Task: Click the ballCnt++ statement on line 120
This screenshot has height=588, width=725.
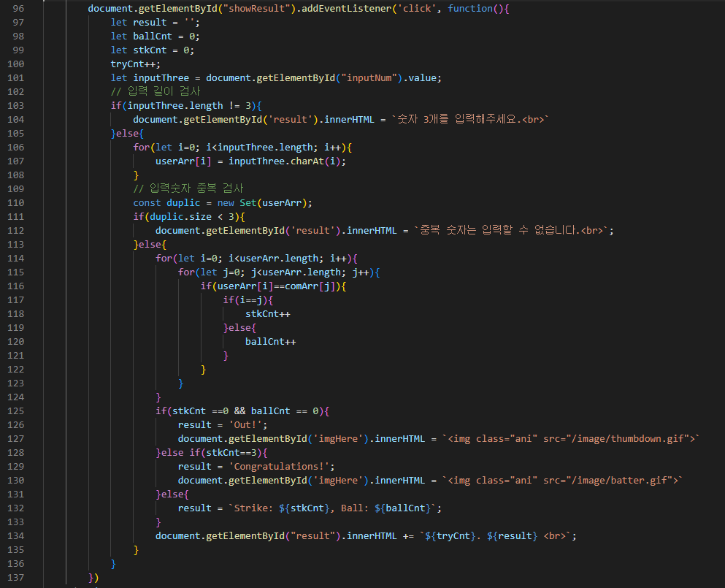Action: click(270, 341)
